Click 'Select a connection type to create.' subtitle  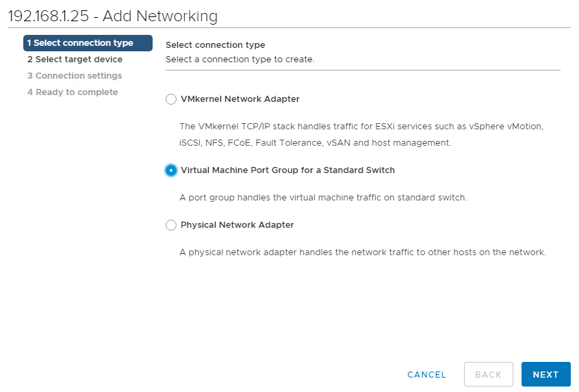tap(240, 59)
